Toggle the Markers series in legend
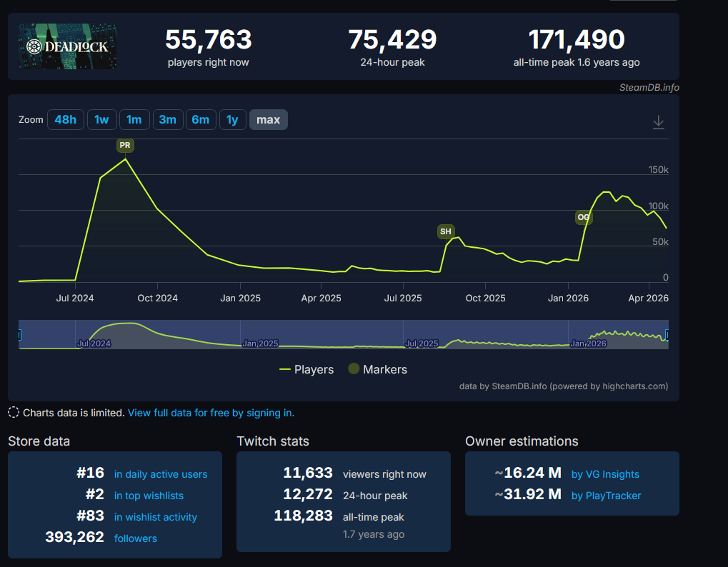The image size is (728, 567). click(377, 369)
